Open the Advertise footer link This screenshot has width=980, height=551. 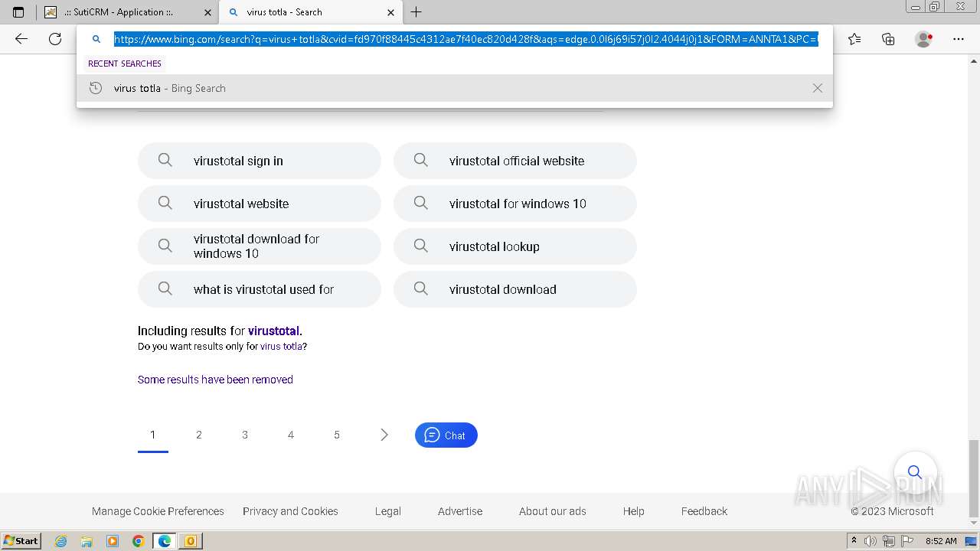coord(460,511)
